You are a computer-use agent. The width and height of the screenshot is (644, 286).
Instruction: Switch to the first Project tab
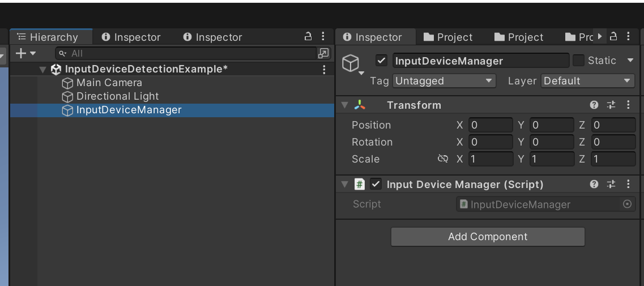click(448, 37)
